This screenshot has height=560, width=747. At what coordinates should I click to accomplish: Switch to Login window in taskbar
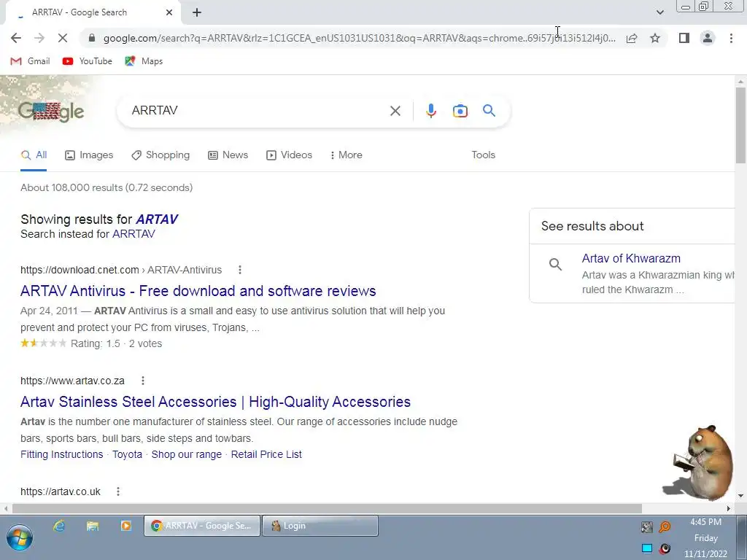[320, 526]
